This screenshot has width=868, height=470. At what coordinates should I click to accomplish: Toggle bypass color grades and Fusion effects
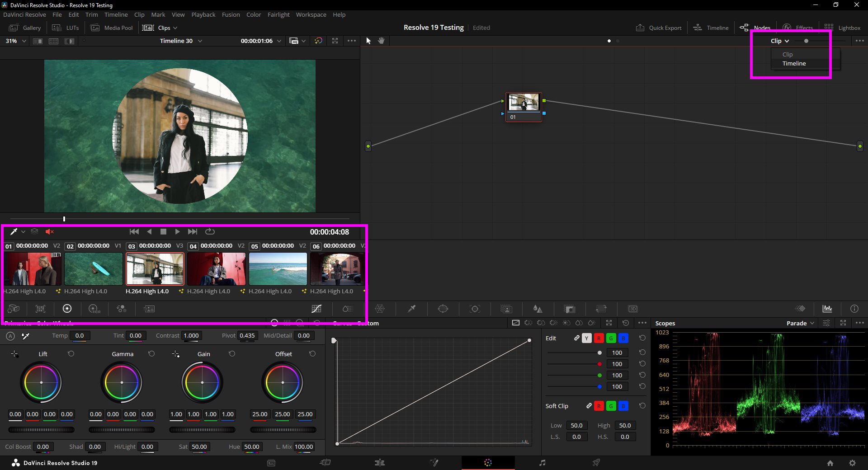tap(319, 41)
